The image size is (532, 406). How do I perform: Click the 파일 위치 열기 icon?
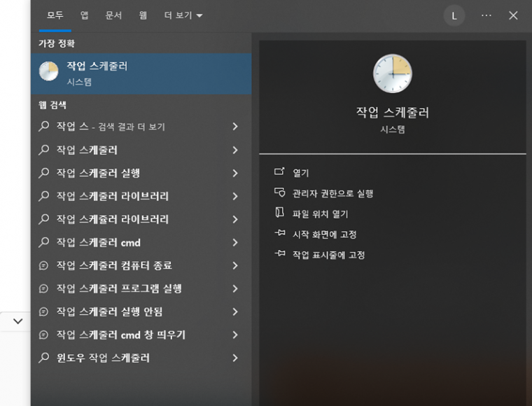tap(279, 213)
